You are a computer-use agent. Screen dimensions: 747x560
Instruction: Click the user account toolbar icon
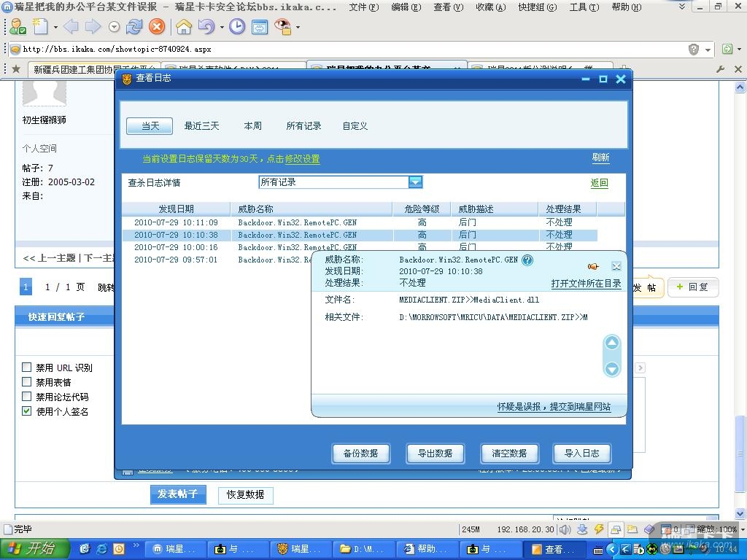click(18, 26)
